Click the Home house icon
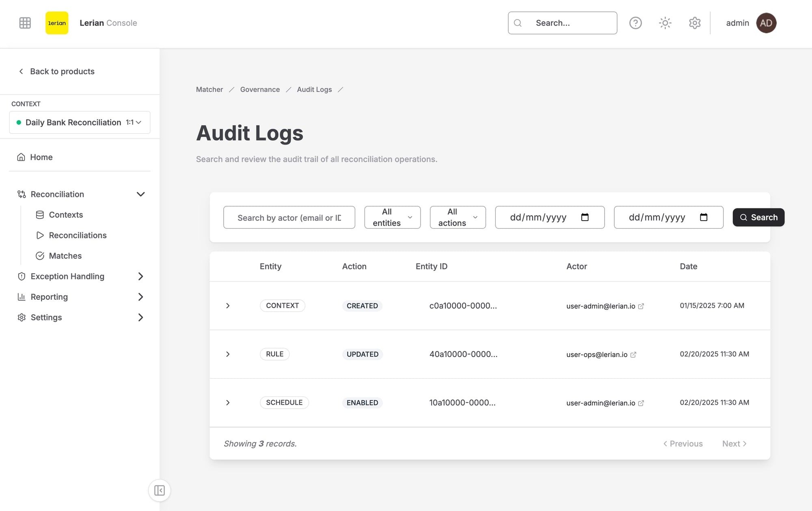Viewport: 812px width, 511px height. coord(21,157)
